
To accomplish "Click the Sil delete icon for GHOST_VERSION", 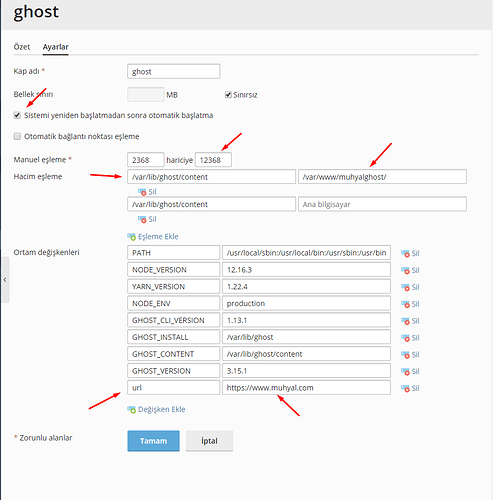I will coord(405,372).
